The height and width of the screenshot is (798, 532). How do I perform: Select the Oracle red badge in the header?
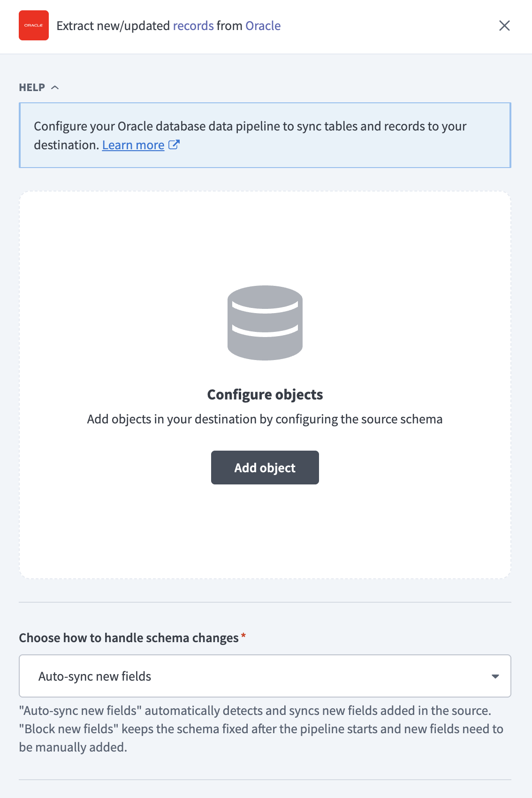pyautogui.click(x=33, y=26)
